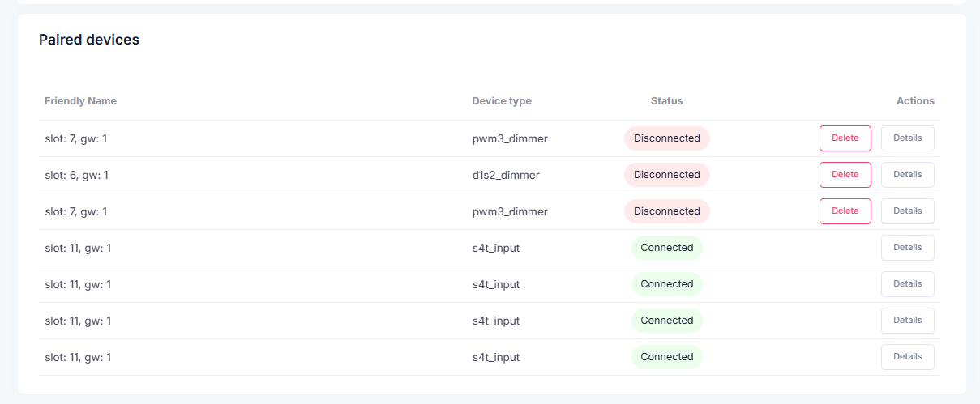Select the Status column header
This screenshot has height=404, width=980.
pos(666,101)
